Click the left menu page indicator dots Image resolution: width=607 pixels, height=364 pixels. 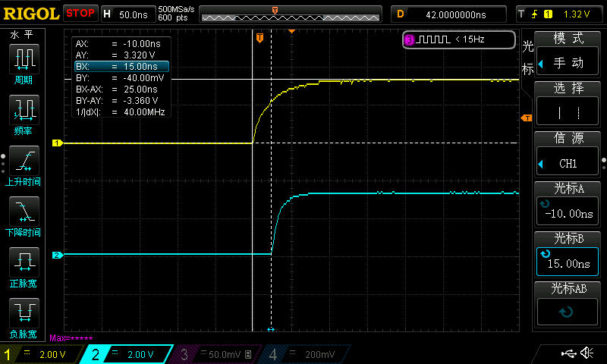click(x=3, y=164)
